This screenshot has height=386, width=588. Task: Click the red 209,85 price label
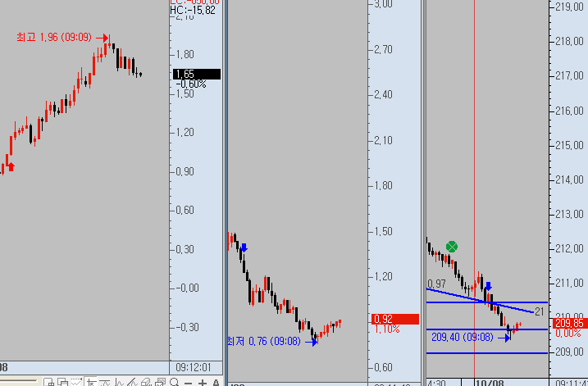tap(567, 323)
